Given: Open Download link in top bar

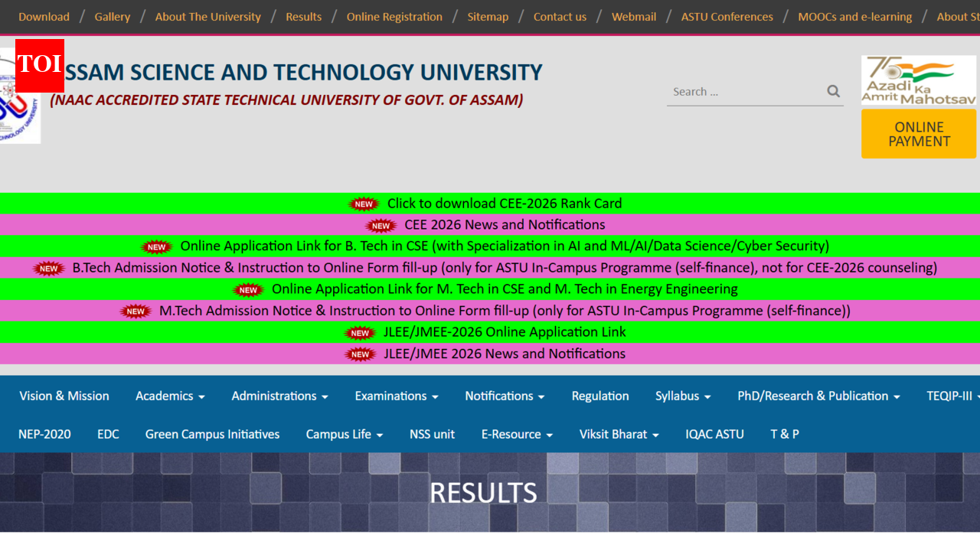Looking at the screenshot, I should [x=44, y=17].
